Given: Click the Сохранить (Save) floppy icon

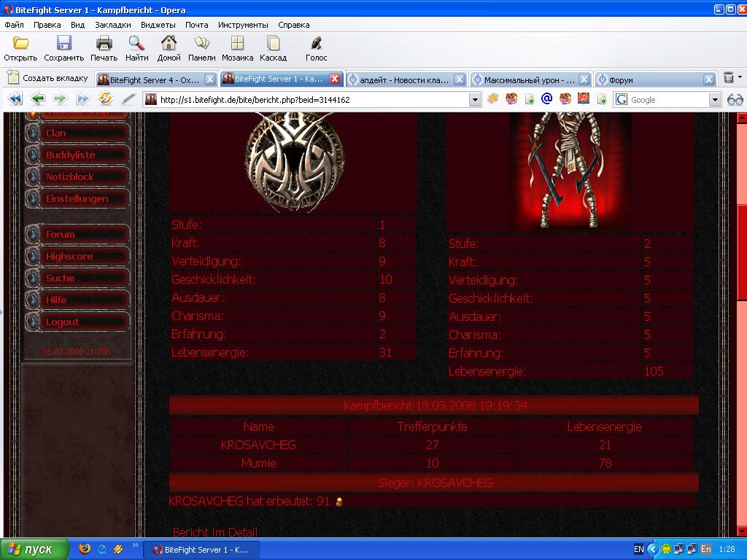Looking at the screenshot, I should pyautogui.click(x=64, y=43).
